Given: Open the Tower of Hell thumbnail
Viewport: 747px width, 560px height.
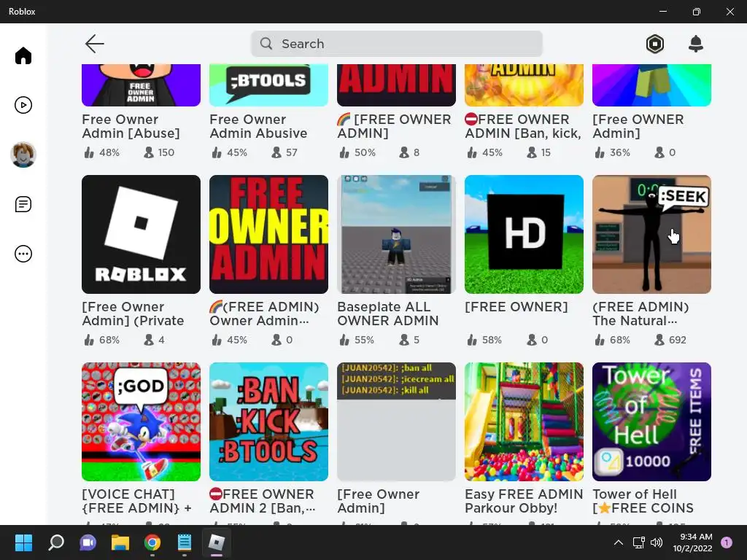Looking at the screenshot, I should [x=651, y=422].
